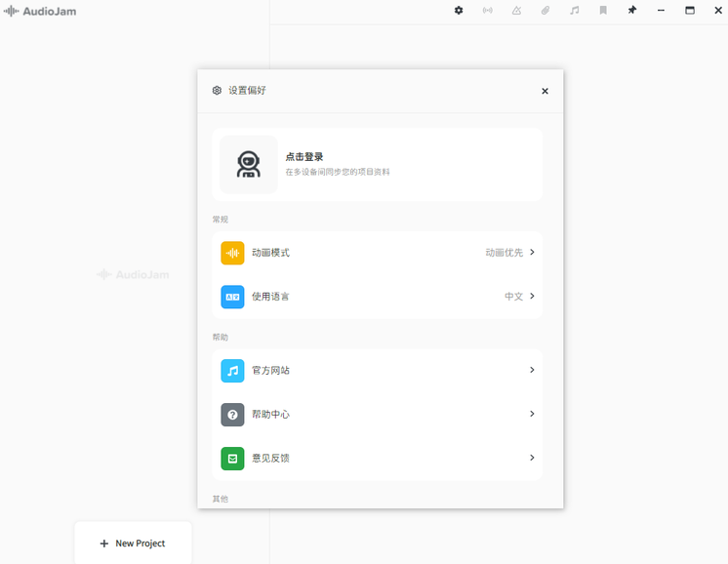Toggle the pin window icon

[x=632, y=10]
